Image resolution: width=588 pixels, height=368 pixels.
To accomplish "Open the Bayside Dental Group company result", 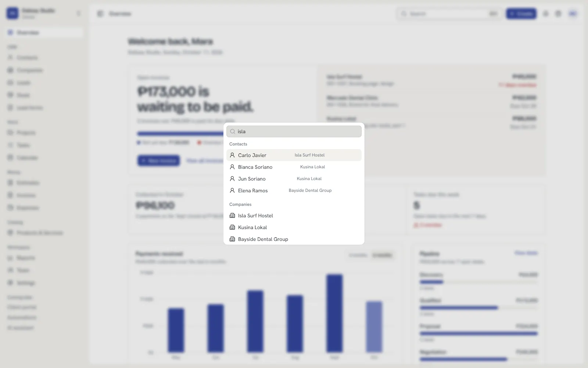I will click(294, 239).
